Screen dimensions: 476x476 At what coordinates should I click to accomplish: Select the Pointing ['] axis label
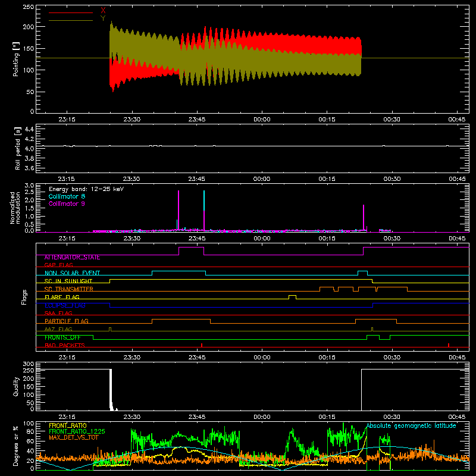16,59
